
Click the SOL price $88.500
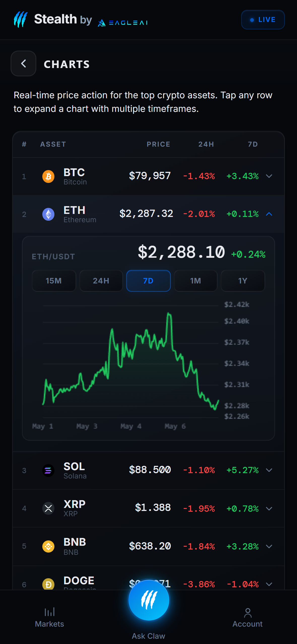(x=150, y=470)
